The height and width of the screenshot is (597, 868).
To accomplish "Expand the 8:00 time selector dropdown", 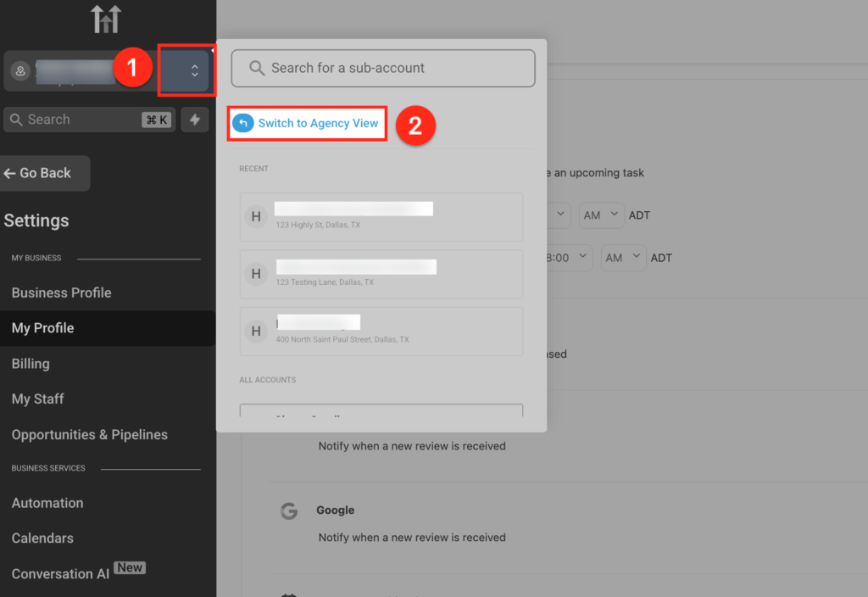I will [x=569, y=257].
